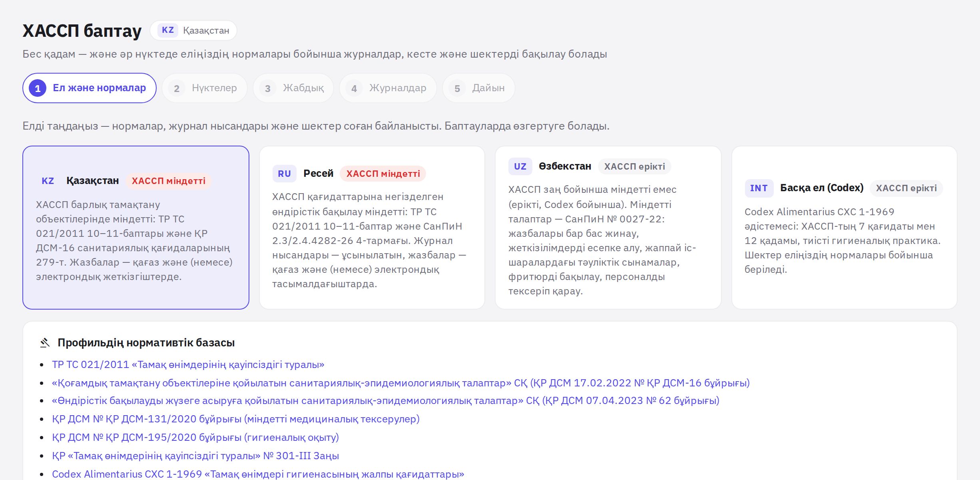Click the KZ country code badge in header

pyautogui.click(x=168, y=30)
